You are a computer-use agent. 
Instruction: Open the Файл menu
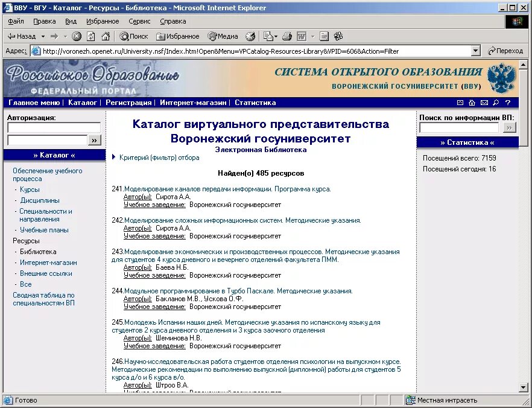point(16,21)
